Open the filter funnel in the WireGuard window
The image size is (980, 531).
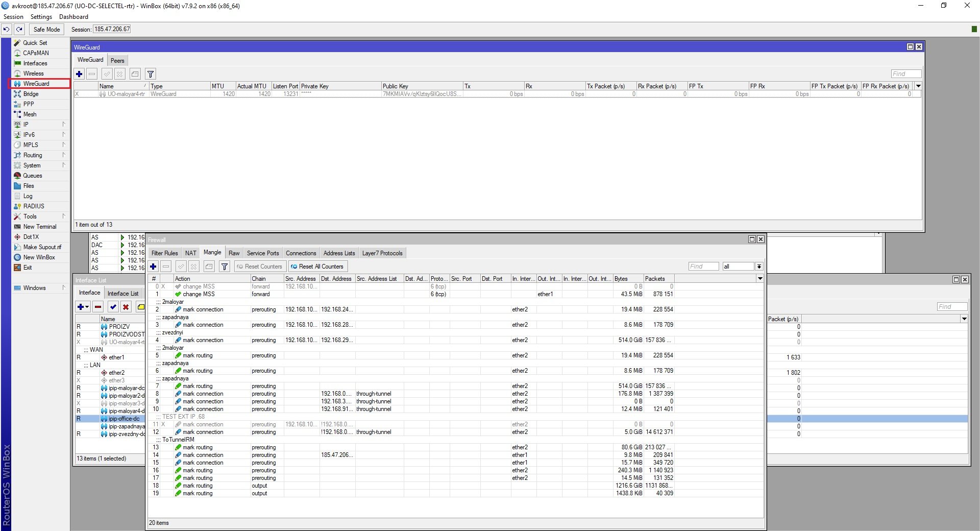(x=150, y=74)
